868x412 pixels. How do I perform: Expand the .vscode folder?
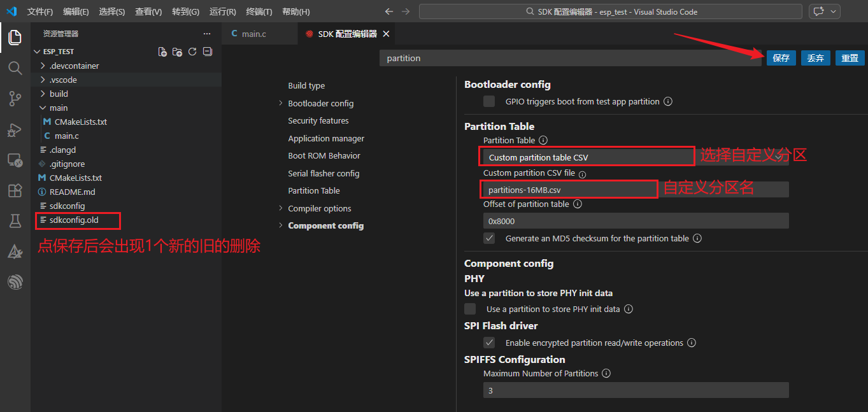(x=43, y=80)
